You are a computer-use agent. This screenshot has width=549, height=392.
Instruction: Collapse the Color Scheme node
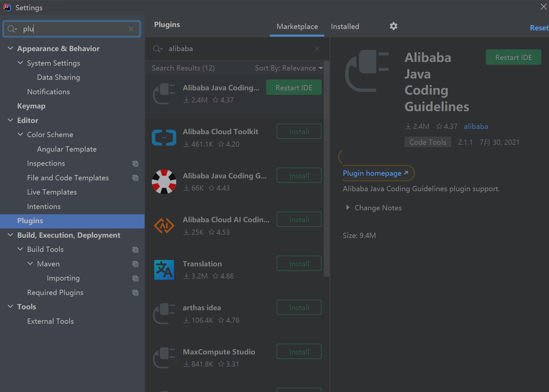(20, 134)
